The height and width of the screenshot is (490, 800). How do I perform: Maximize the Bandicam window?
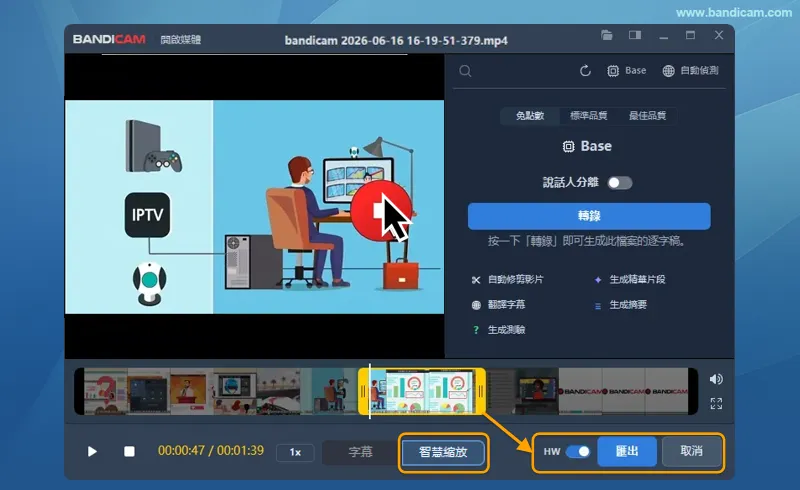coord(690,35)
